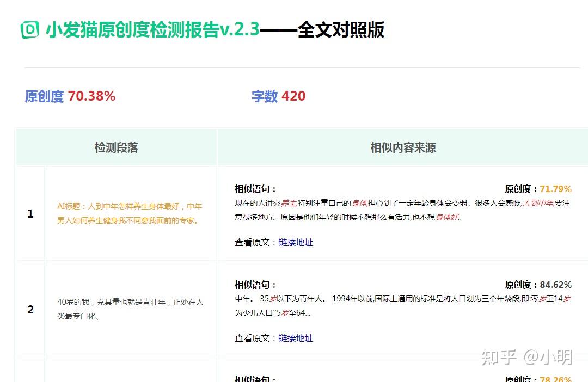Viewport: 588px width, 382px height.
Task: Open 链接地址 link in row 1
Action: coord(296,243)
